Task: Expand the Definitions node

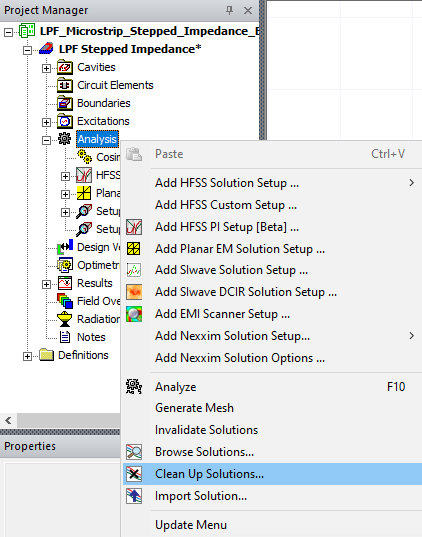Action: click(27, 357)
